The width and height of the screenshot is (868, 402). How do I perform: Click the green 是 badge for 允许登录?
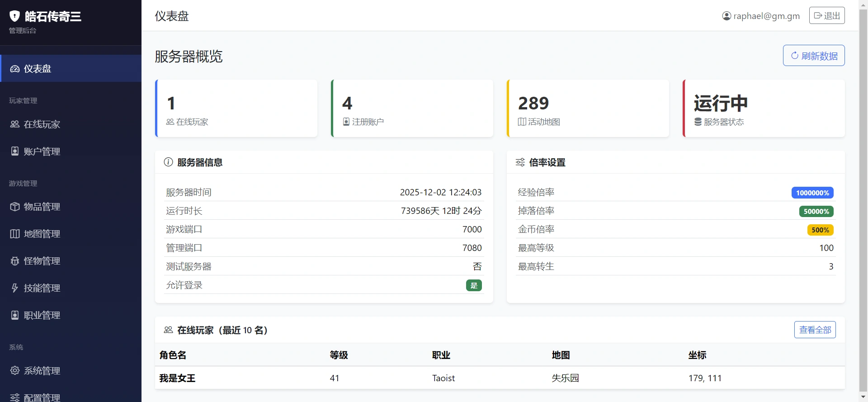[x=474, y=285]
